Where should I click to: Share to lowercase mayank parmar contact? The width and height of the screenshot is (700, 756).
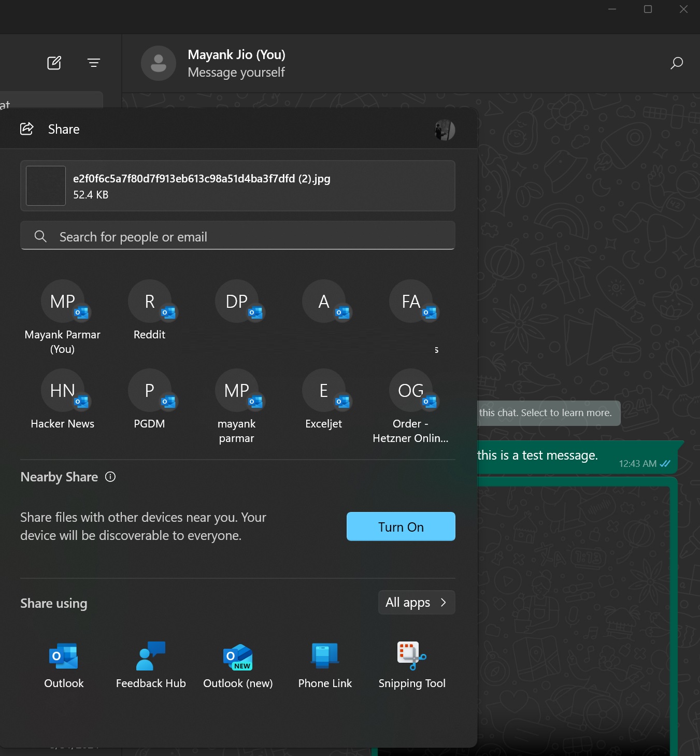[237, 407]
